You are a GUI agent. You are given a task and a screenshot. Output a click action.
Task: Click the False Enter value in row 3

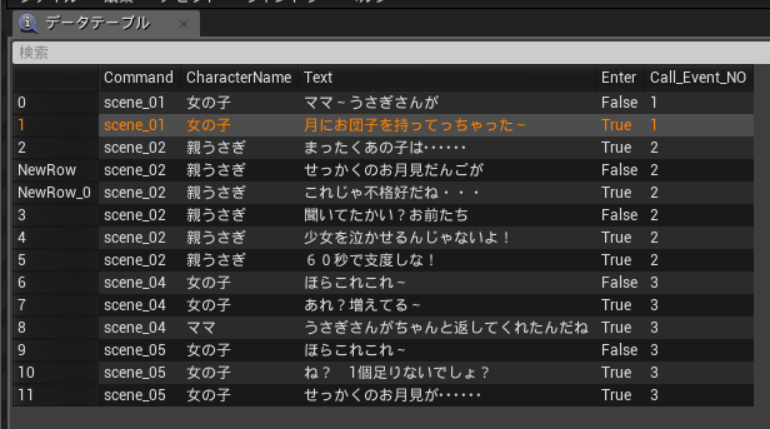point(619,215)
